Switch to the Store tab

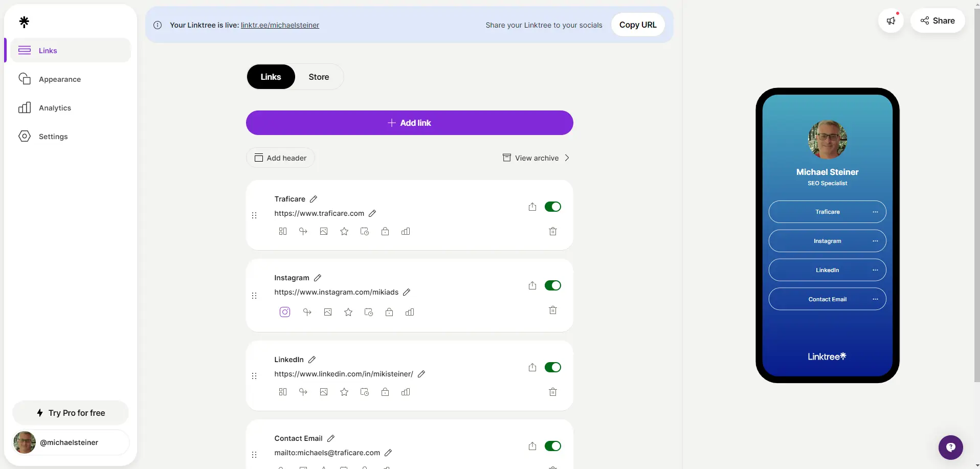[x=319, y=77]
